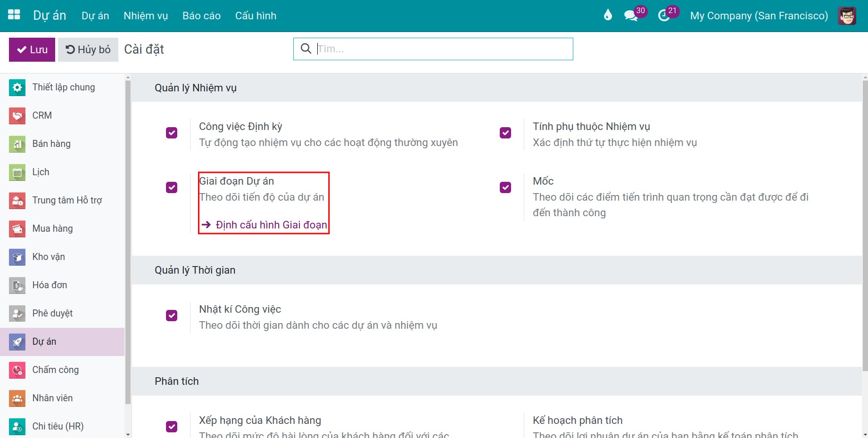Viewport: 868px width, 438px height.
Task: Click the water drop theme icon
Action: 608,16
